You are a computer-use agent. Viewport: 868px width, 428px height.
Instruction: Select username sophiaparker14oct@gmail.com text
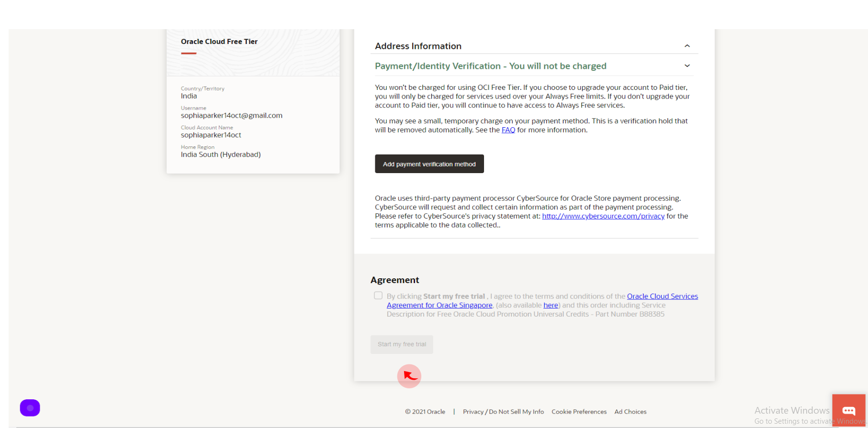click(x=232, y=116)
